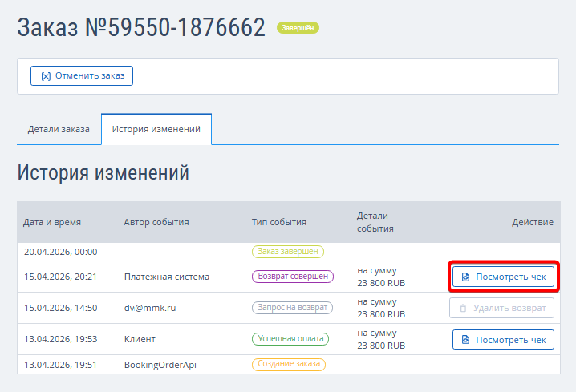This screenshot has width=576, height=392.
Task: Click date 13.04.2026, 19:51
Action: 60,365
